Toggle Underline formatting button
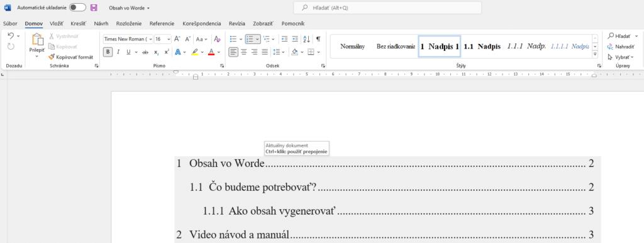The height and width of the screenshot is (243, 644). point(128,52)
